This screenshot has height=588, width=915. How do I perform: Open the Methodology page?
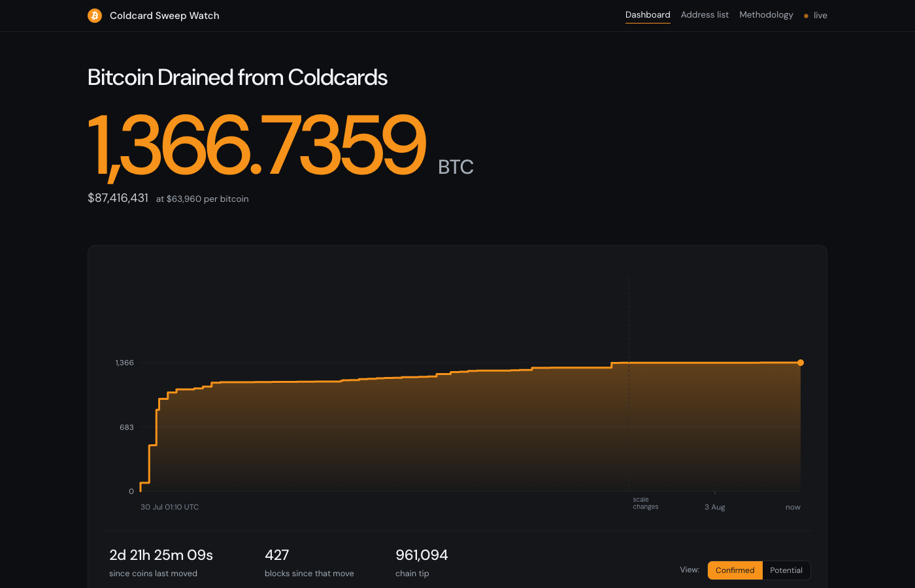pos(766,15)
